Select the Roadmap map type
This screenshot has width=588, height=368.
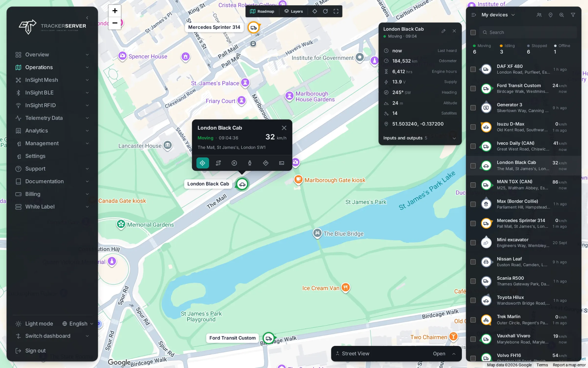click(x=262, y=11)
